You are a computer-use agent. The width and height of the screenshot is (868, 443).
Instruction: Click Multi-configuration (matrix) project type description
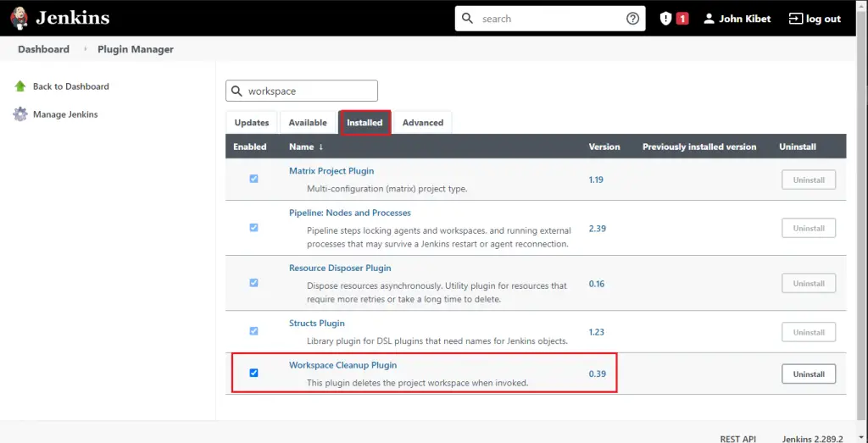click(387, 189)
